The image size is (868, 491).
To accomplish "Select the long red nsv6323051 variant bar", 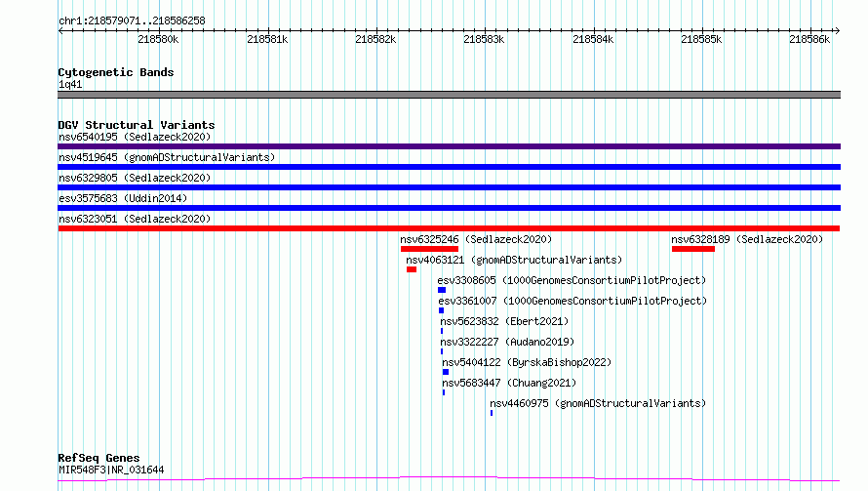I will click(449, 228).
